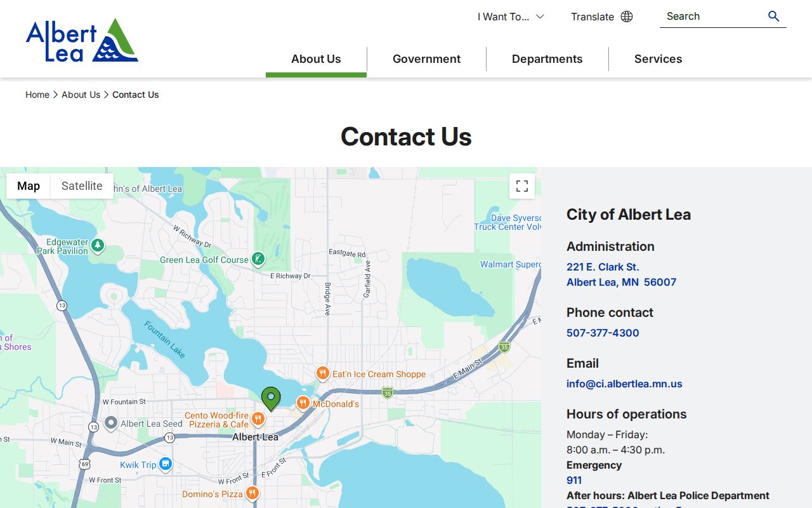Click the 221 E. Clark St. address link
This screenshot has height=508, width=812.
coord(621,274)
